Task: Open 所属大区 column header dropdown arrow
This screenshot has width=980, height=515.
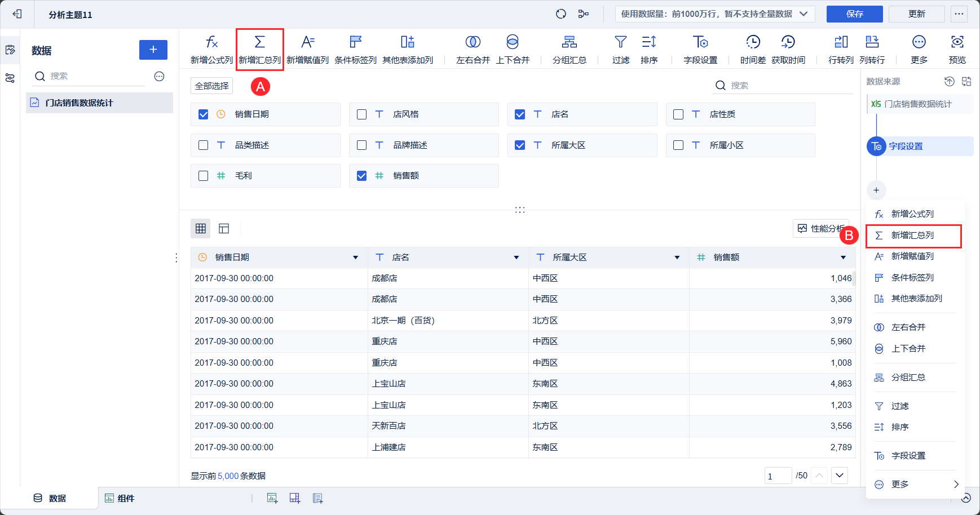Action: (677, 257)
